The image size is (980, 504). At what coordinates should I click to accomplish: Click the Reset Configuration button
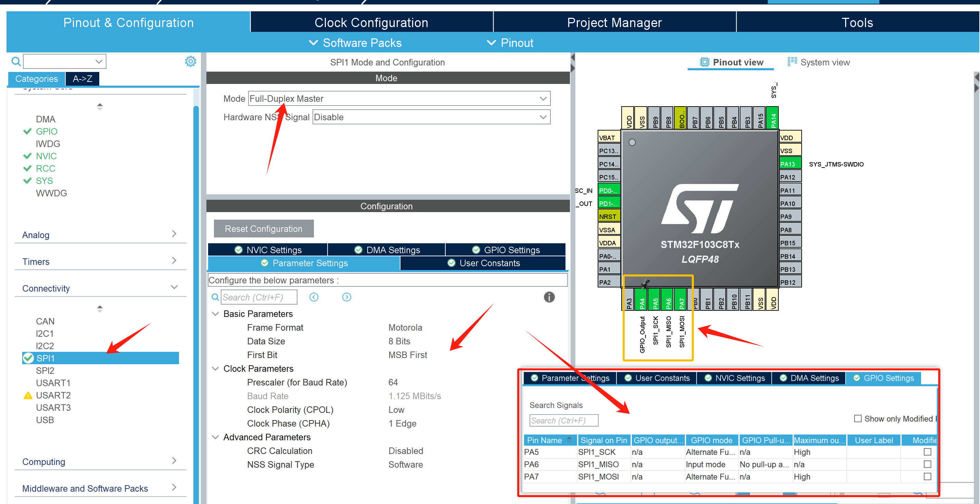[x=263, y=229]
